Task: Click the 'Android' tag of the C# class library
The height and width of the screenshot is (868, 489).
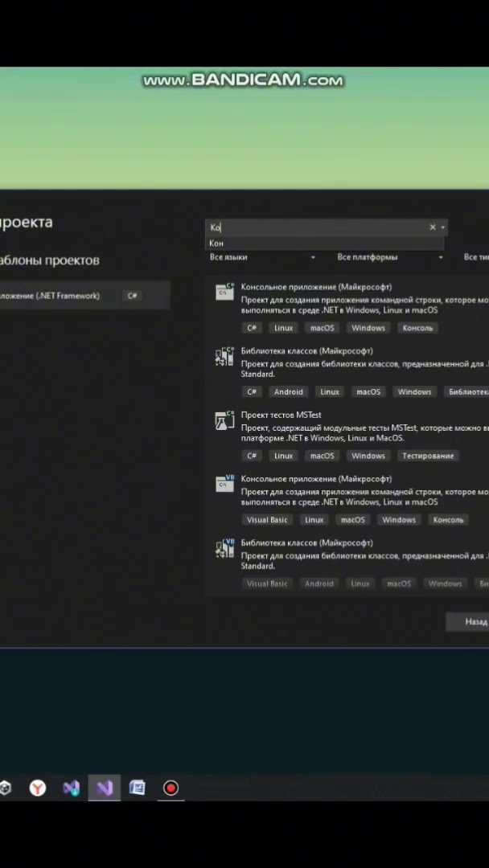Action: (289, 392)
